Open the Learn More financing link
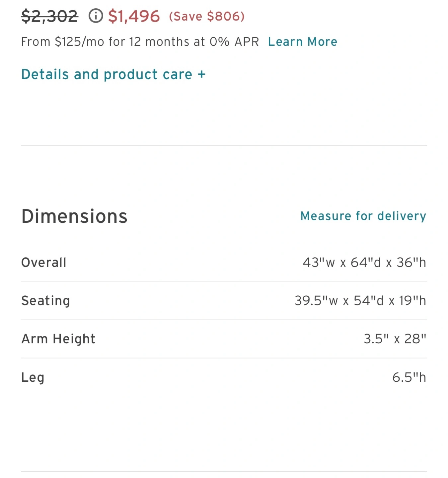448x478 pixels. pyautogui.click(x=302, y=42)
